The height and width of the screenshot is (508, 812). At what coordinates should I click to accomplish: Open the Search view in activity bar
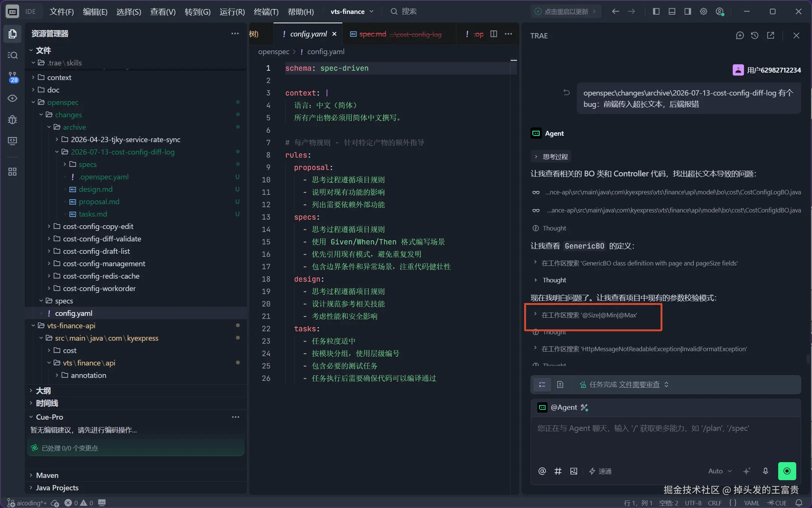(x=12, y=55)
